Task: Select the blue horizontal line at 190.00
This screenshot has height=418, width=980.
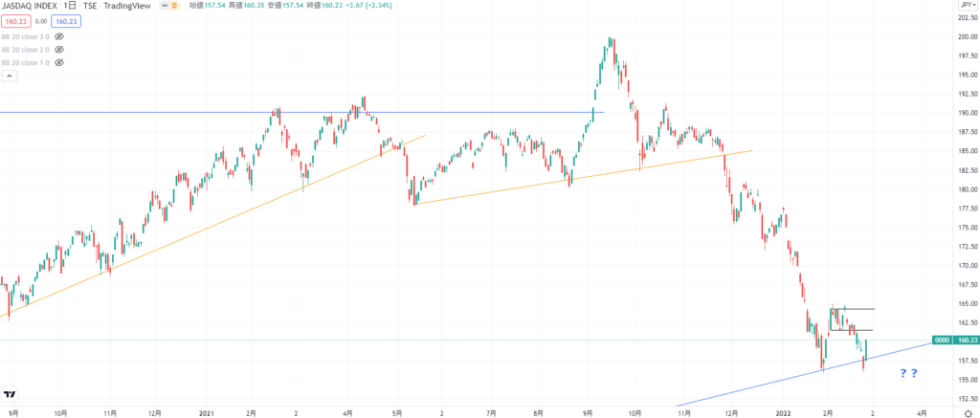Action: pyautogui.click(x=300, y=113)
